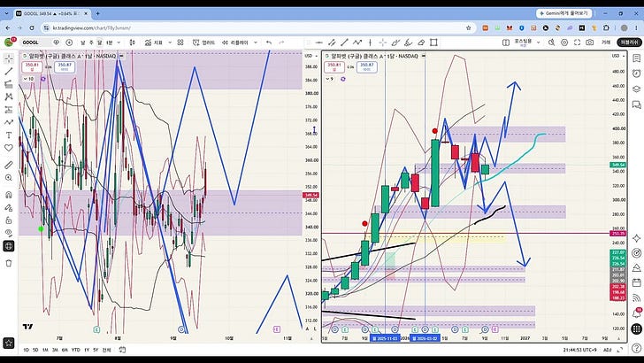This screenshot has height=363, width=644.
Task: Select the zoom-in magnifier tool
Action: click(x=9, y=178)
